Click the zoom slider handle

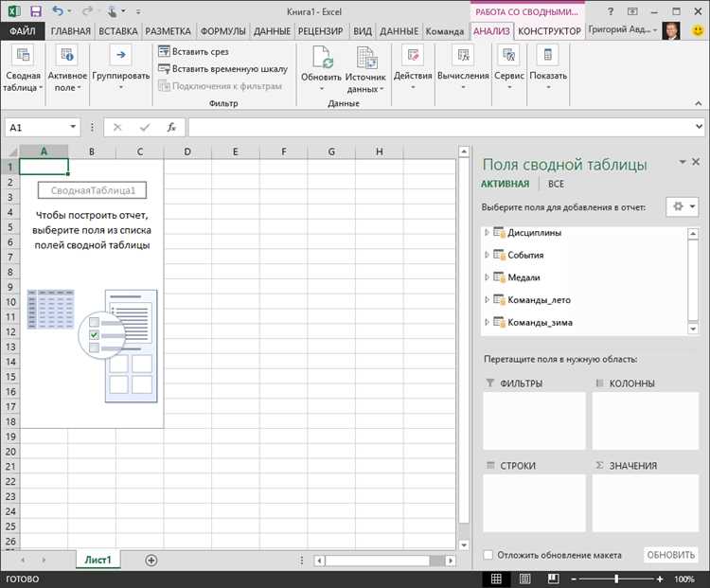(x=616, y=579)
